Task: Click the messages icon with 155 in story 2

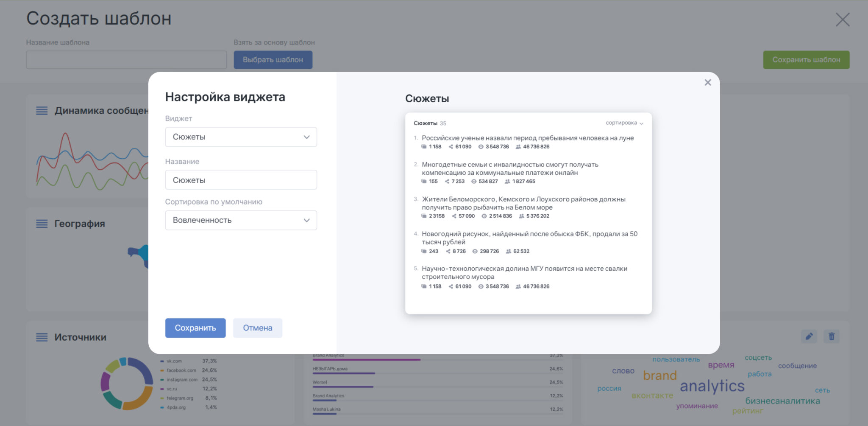Action: [x=424, y=182]
